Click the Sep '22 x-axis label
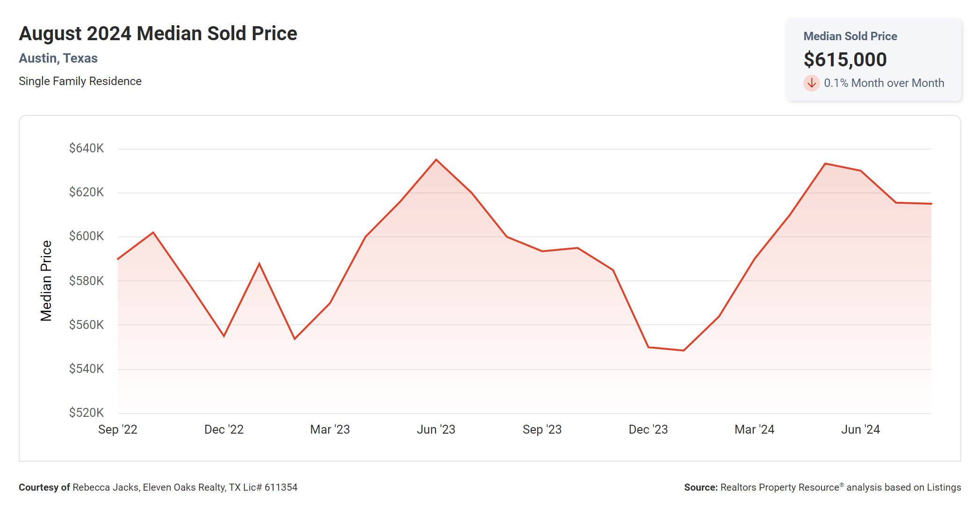This screenshot has height=514, width=980. 118,429
